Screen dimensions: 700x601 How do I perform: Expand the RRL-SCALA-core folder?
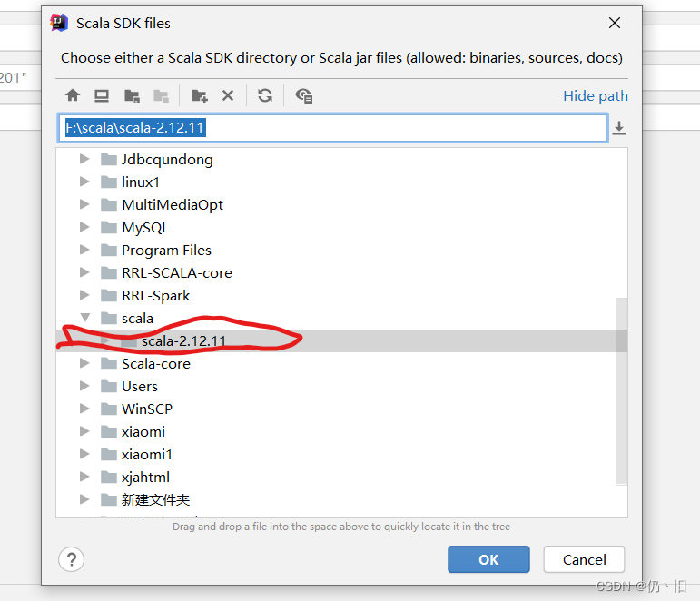pos(84,272)
